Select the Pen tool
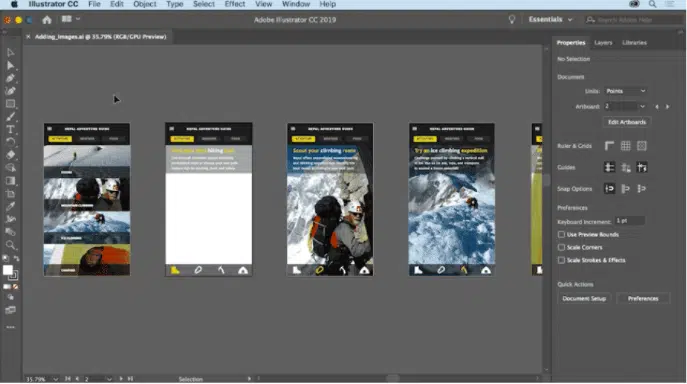Viewport: 687px width, 384px height. click(11, 78)
